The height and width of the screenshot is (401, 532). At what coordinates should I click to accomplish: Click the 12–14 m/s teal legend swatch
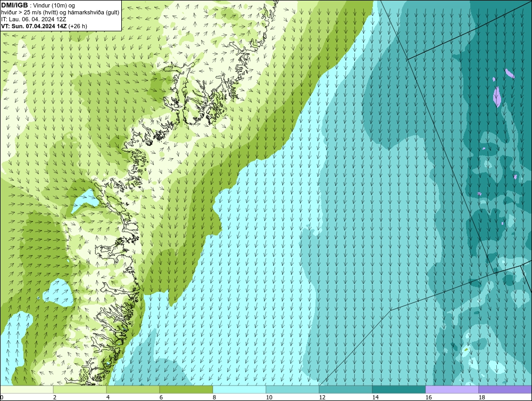coord(346,389)
